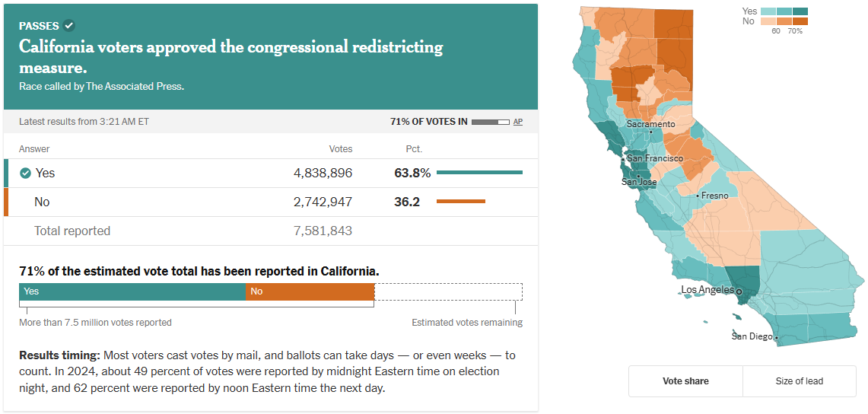
Task: Click the San Jose city dot
Action: (637, 176)
